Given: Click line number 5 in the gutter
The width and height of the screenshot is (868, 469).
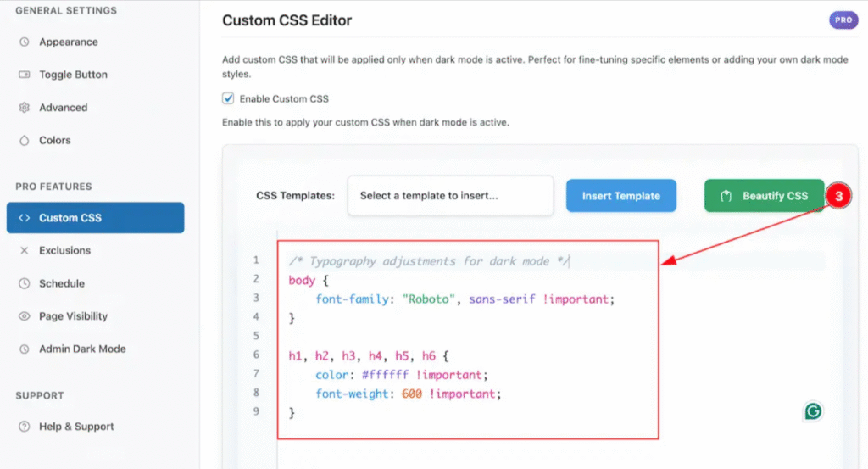Looking at the screenshot, I should pyautogui.click(x=256, y=336).
